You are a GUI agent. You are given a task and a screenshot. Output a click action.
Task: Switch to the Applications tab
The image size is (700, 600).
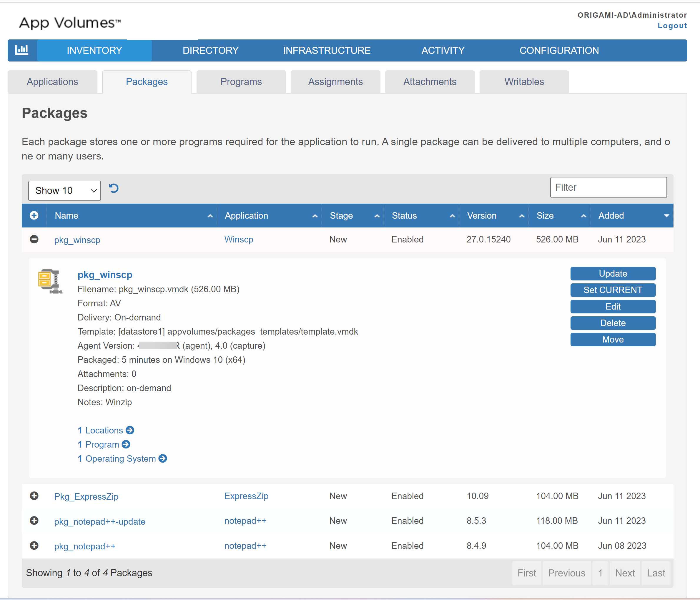tap(52, 82)
